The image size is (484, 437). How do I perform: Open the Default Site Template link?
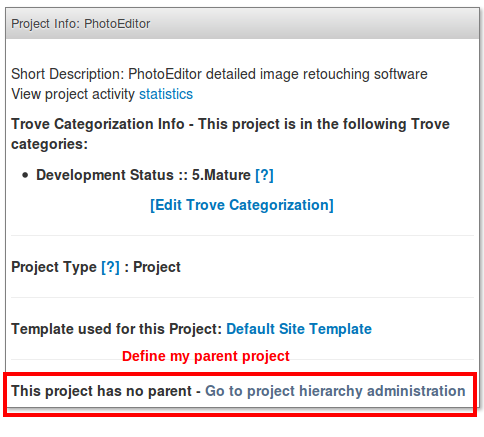point(299,329)
